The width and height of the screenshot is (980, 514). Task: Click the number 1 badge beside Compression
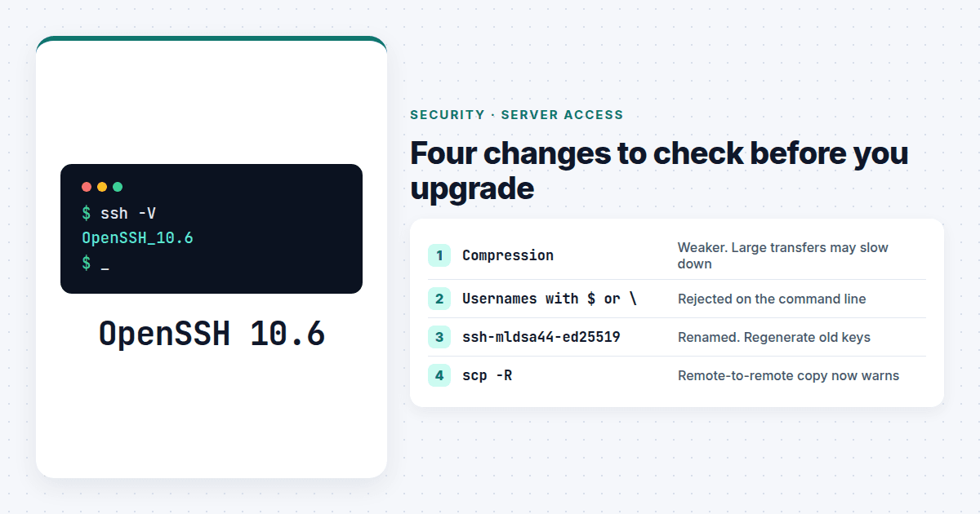pos(439,255)
